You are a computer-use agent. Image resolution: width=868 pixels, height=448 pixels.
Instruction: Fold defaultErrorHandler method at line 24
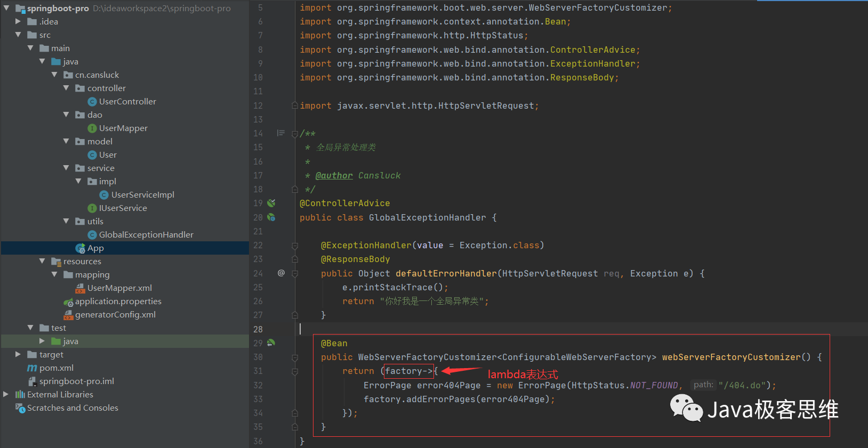295,273
